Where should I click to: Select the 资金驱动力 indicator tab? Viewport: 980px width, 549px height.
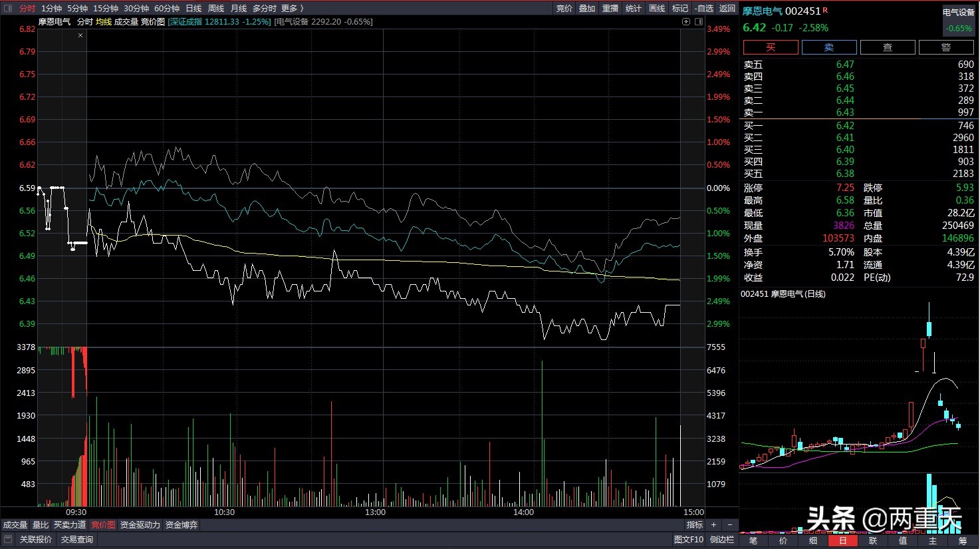(140, 525)
